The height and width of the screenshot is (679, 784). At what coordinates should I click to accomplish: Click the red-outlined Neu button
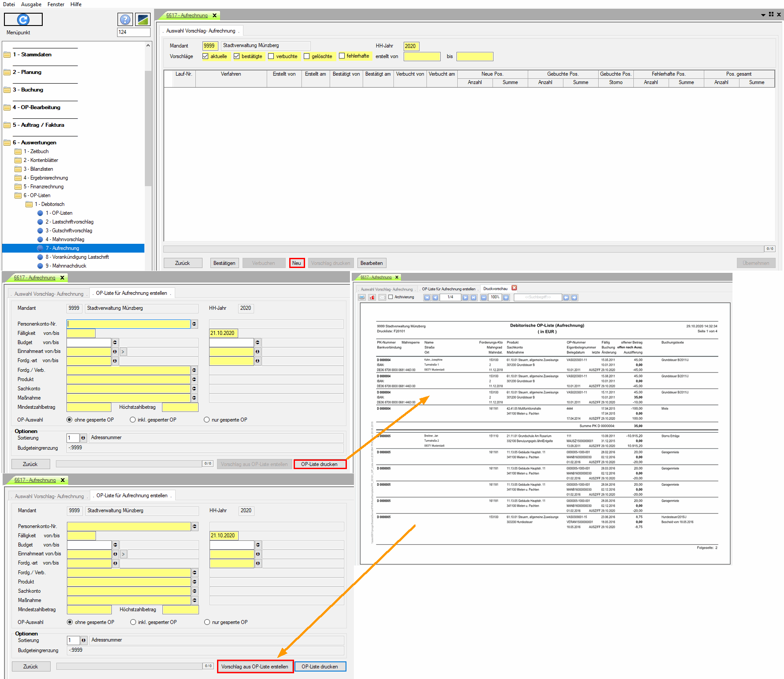(297, 263)
